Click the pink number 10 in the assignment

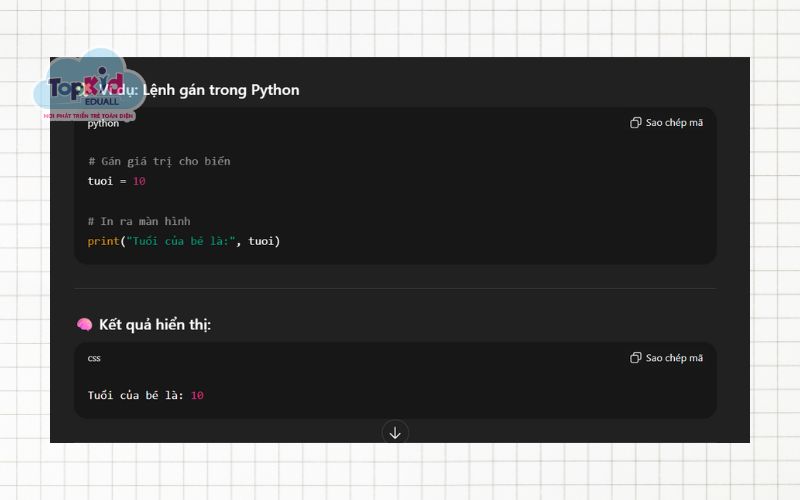pyautogui.click(x=139, y=181)
